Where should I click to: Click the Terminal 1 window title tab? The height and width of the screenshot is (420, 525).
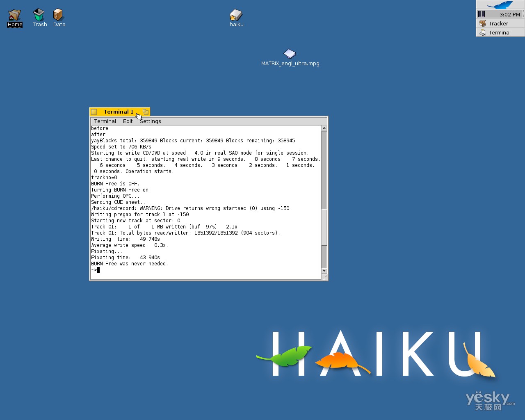coord(119,112)
